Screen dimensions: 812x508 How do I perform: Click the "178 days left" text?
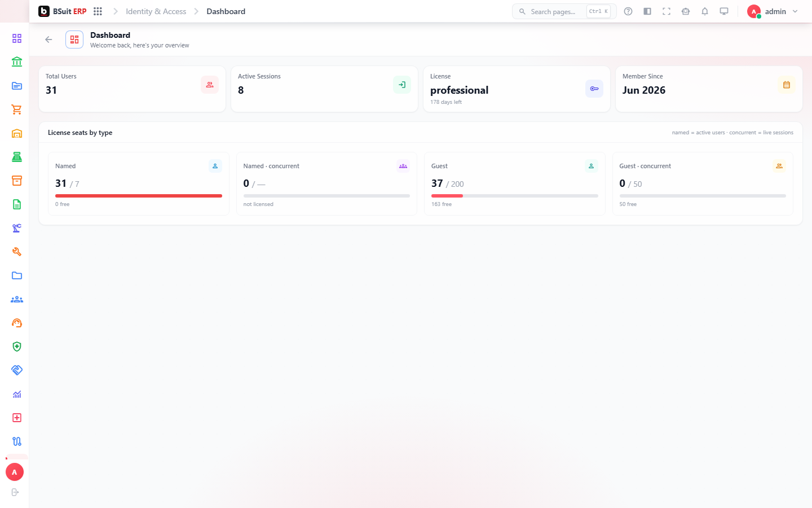tap(446, 102)
